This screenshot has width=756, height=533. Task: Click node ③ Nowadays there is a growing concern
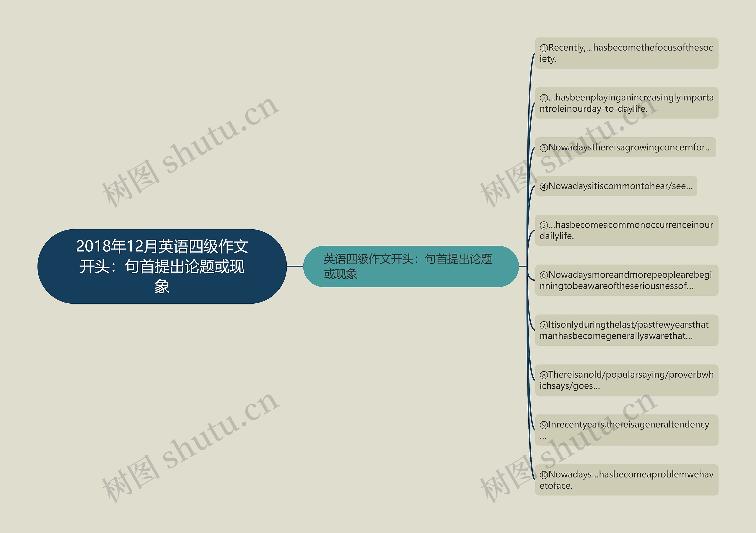(x=625, y=147)
